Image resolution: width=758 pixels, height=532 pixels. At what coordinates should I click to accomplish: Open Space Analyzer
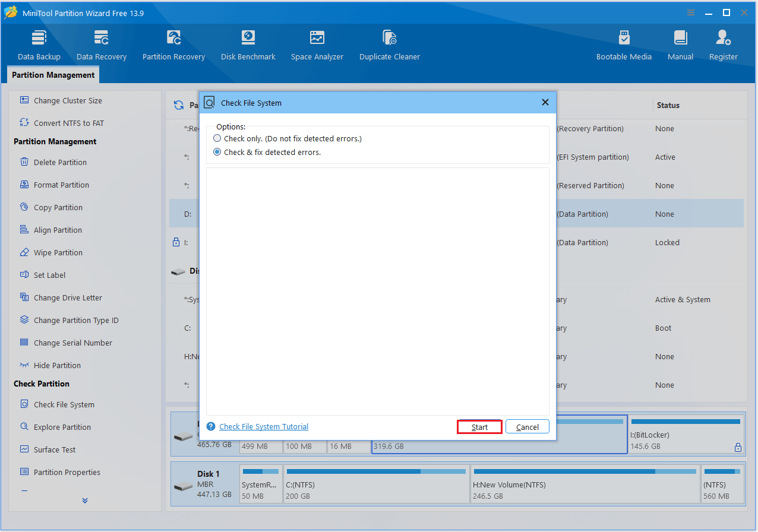(x=317, y=45)
